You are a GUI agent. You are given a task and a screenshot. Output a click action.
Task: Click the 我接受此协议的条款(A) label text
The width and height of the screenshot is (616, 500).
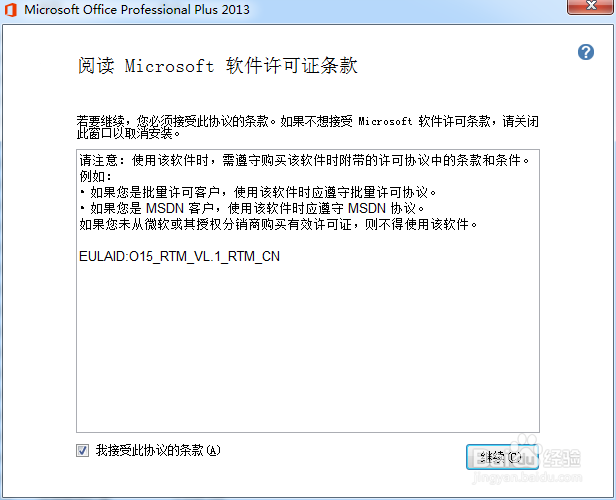coord(158,450)
